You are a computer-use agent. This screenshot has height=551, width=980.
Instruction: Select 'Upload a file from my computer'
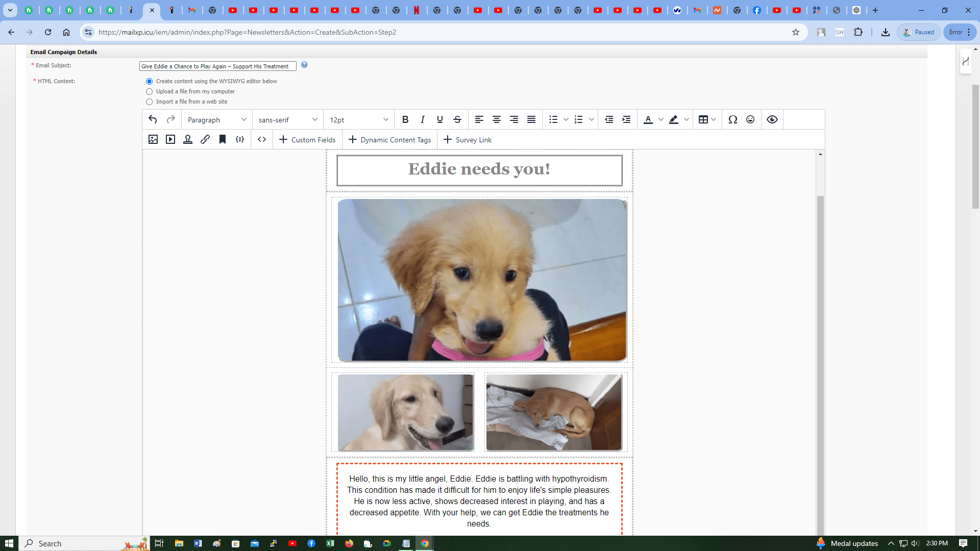click(149, 92)
